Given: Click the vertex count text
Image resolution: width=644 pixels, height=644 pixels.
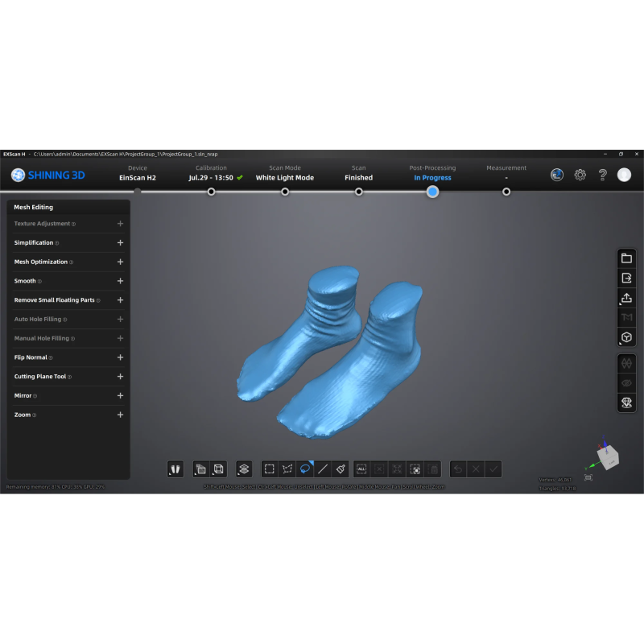Looking at the screenshot, I should (555, 480).
